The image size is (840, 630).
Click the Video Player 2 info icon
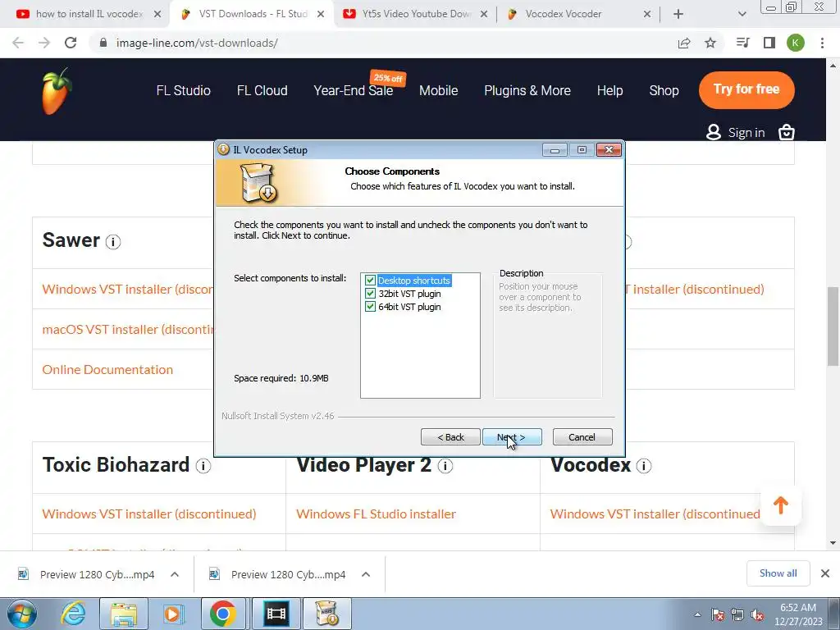coord(445,466)
